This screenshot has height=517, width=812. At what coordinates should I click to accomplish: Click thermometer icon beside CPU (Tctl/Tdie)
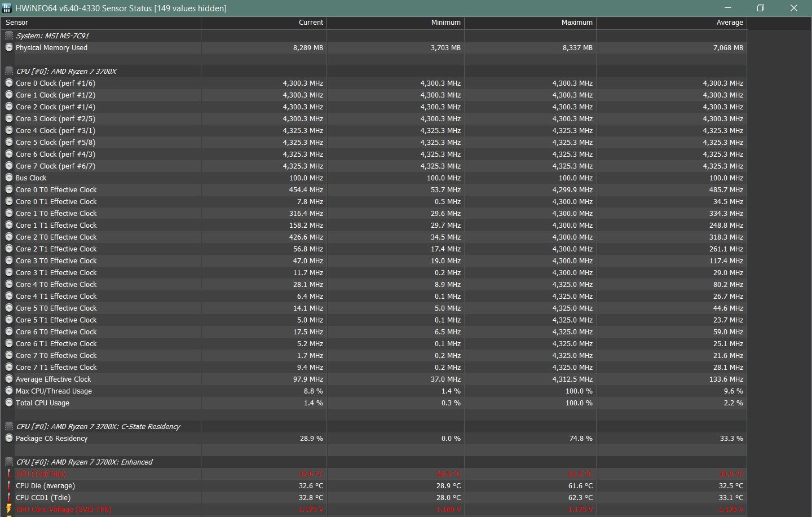pos(8,474)
